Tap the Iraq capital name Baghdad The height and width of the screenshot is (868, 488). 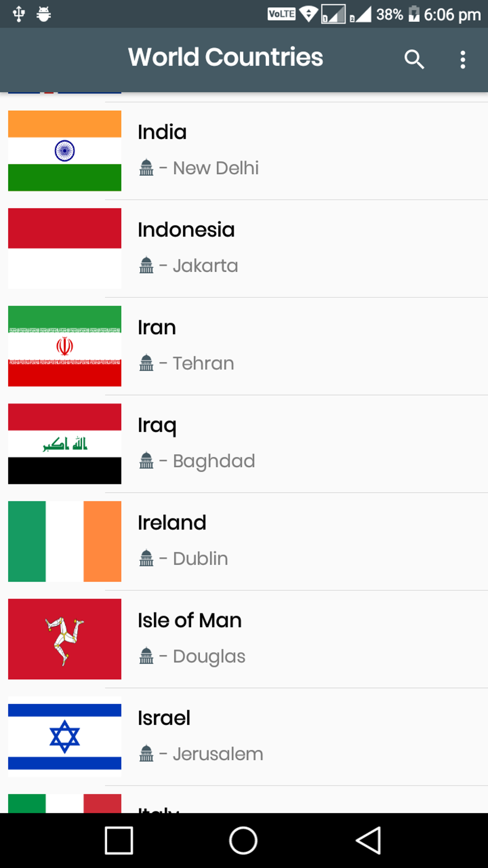(x=213, y=460)
